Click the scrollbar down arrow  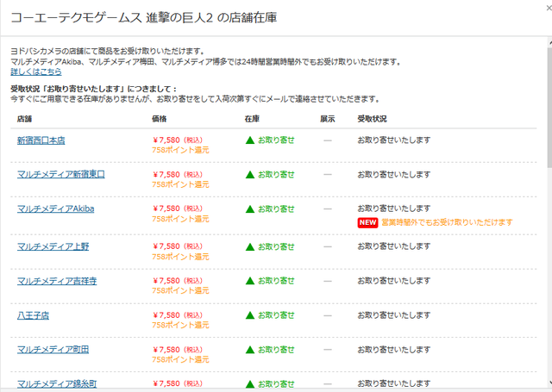(549, 383)
